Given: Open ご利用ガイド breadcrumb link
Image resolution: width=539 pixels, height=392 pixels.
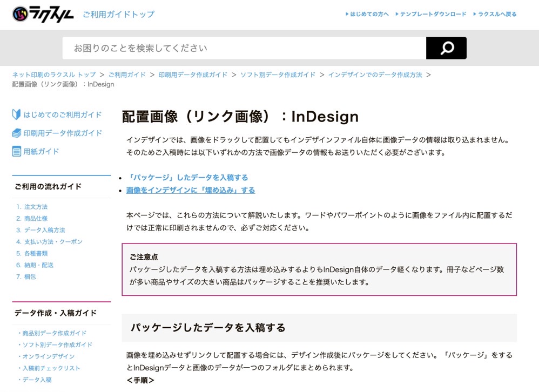Looking at the screenshot, I should pos(127,75).
